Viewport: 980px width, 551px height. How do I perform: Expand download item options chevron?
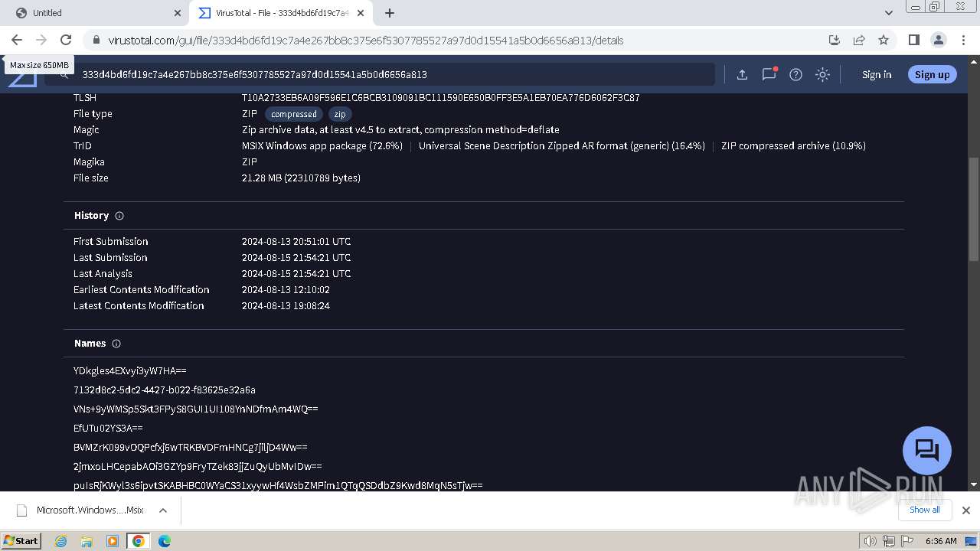pos(163,510)
